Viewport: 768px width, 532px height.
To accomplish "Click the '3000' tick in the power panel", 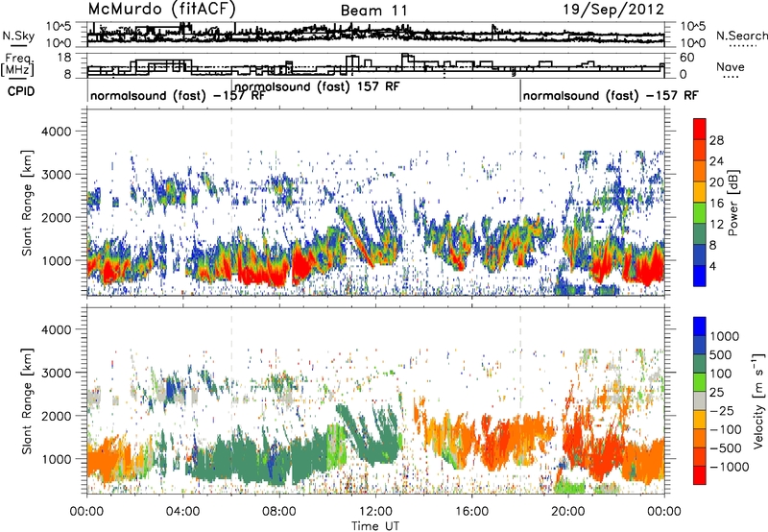I will (56, 175).
